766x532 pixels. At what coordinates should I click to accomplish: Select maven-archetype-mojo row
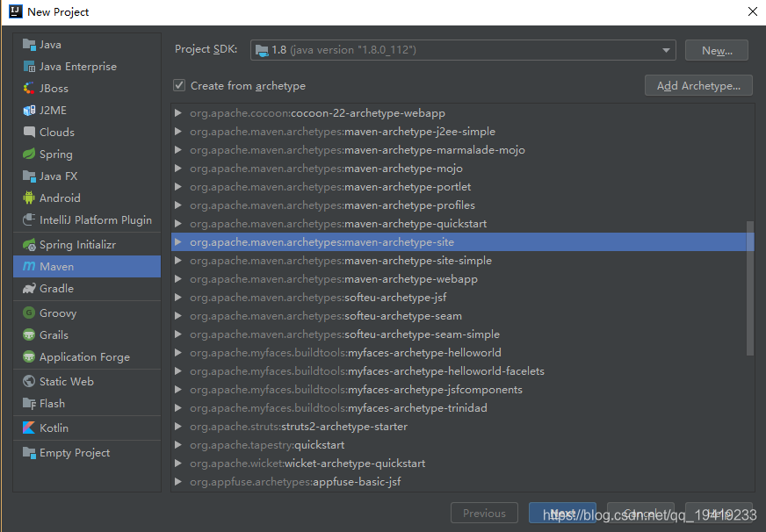(x=462, y=169)
